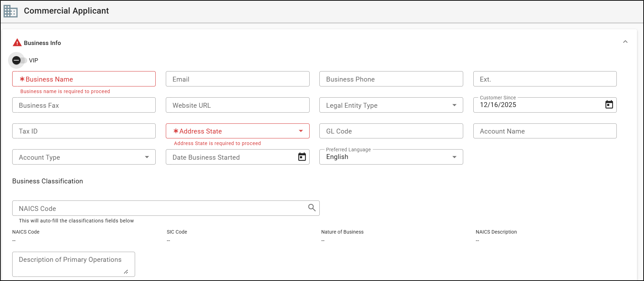Click 'Address State is required to proceed' error

[217, 143]
